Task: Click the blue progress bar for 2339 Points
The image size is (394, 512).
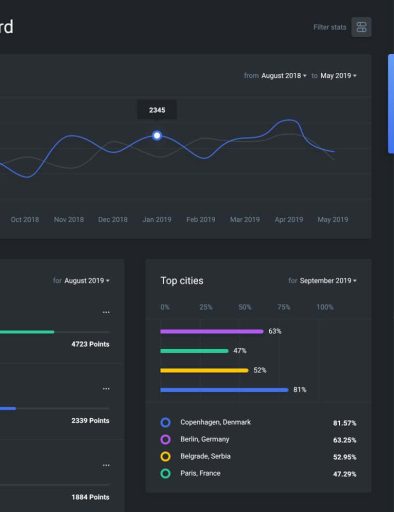Action: [x=8, y=408]
